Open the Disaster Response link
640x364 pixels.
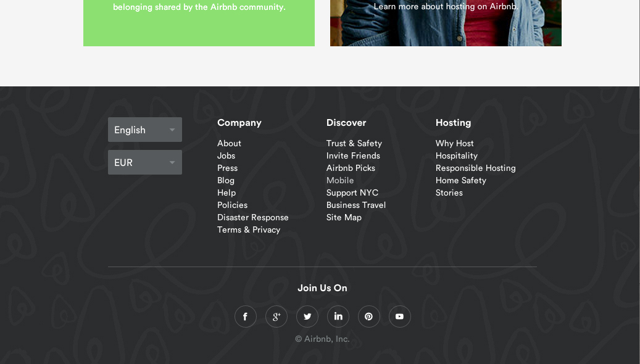[252, 218]
